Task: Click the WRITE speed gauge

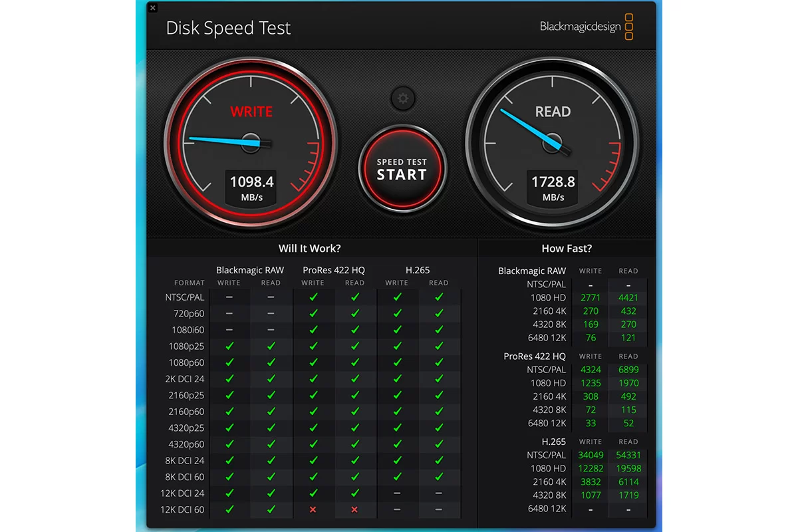Action: click(251, 143)
